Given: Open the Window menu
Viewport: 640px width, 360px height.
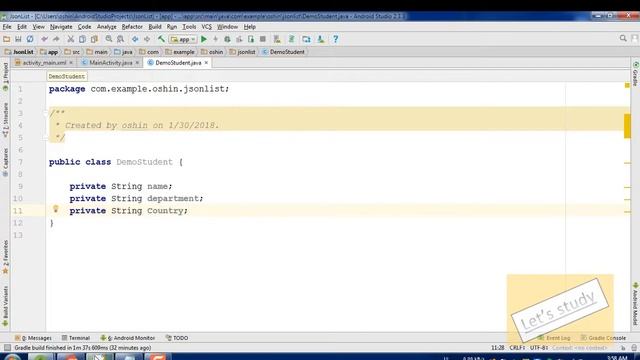Looking at the screenshot, I should point(227,27).
